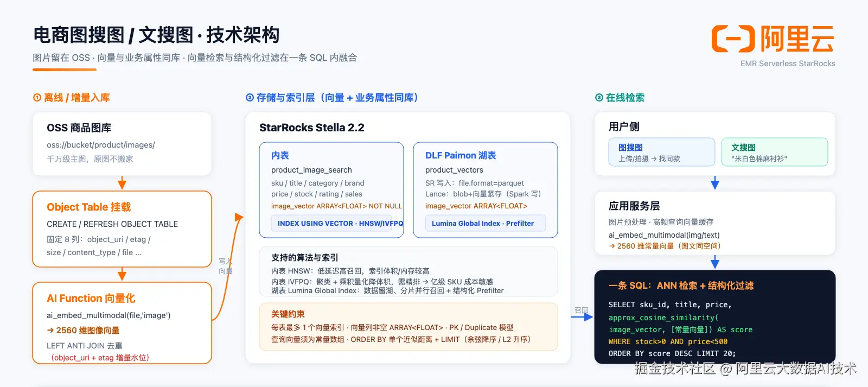Click 一条 SQL: ANN 检索 + 结构化过滤 heading
This screenshot has width=868, height=387.
pos(681,286)
